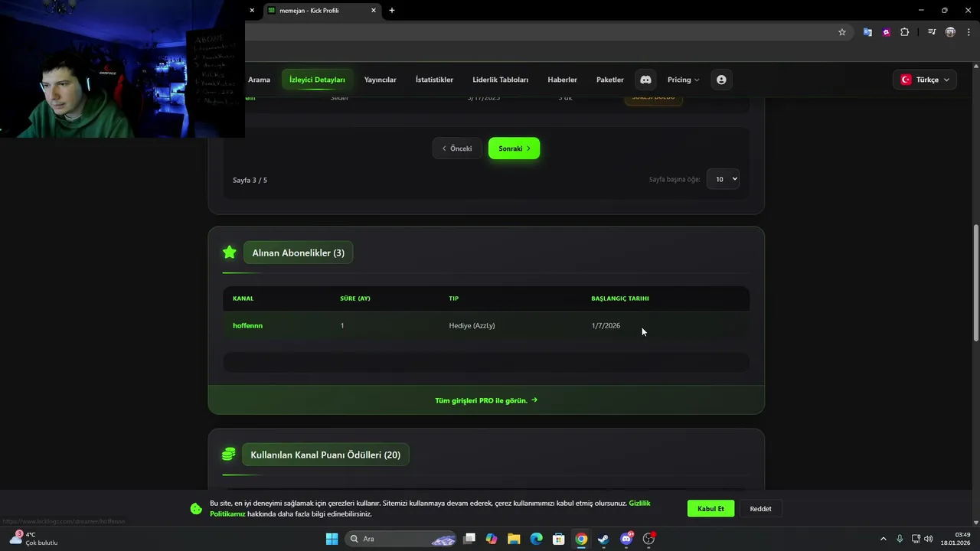Select the İzleyici Detayları tab

coord(317,80)
